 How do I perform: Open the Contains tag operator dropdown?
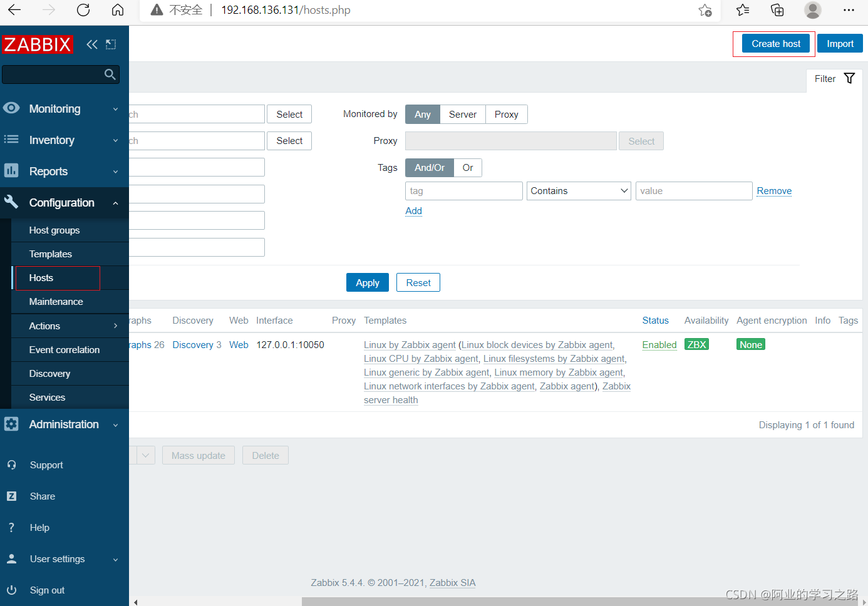click(x=579, y=191)
